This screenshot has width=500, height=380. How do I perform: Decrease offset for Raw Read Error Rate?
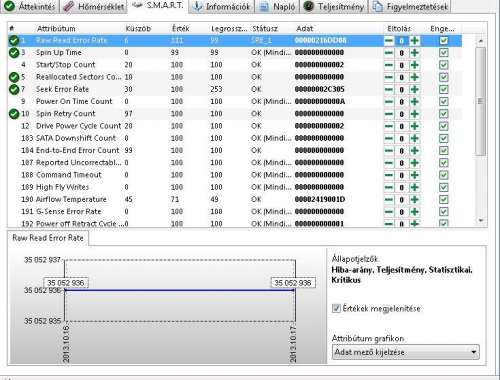pyautogui.click(x=389, y=41)
